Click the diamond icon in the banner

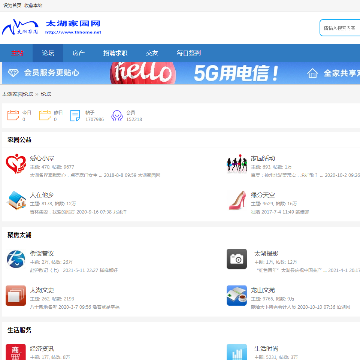(x=13, y=73)
